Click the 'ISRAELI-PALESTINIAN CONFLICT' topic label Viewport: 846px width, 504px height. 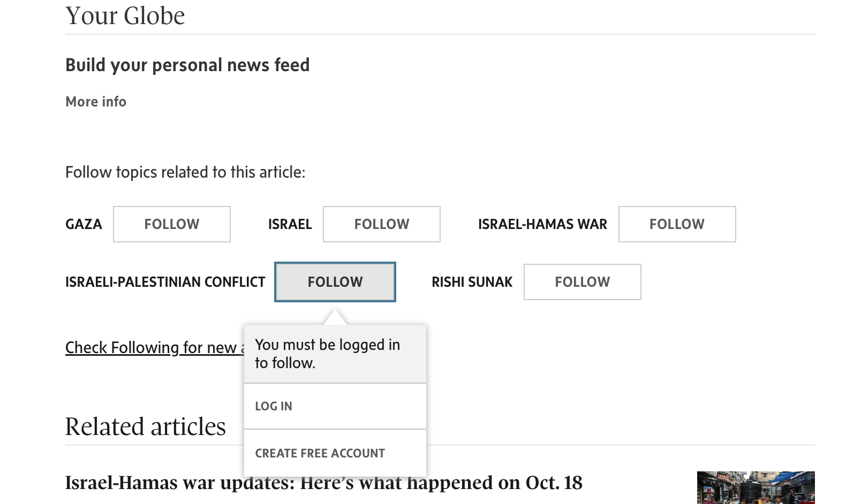point(165,282)
